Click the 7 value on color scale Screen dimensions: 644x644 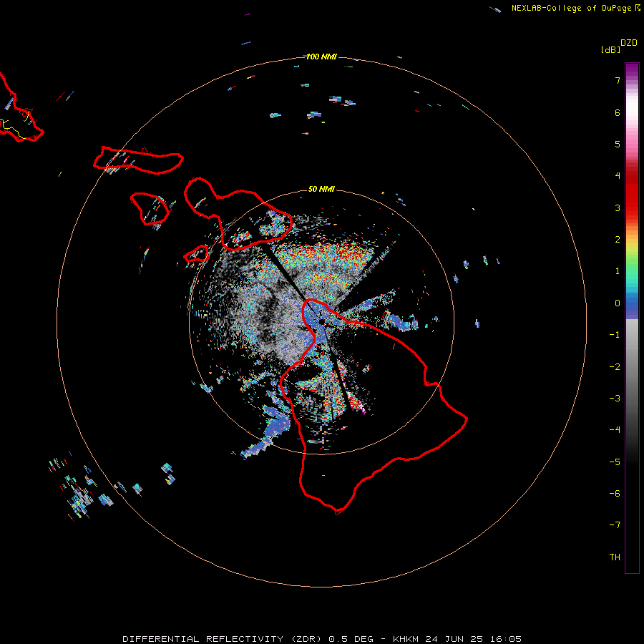coord(618,80)
